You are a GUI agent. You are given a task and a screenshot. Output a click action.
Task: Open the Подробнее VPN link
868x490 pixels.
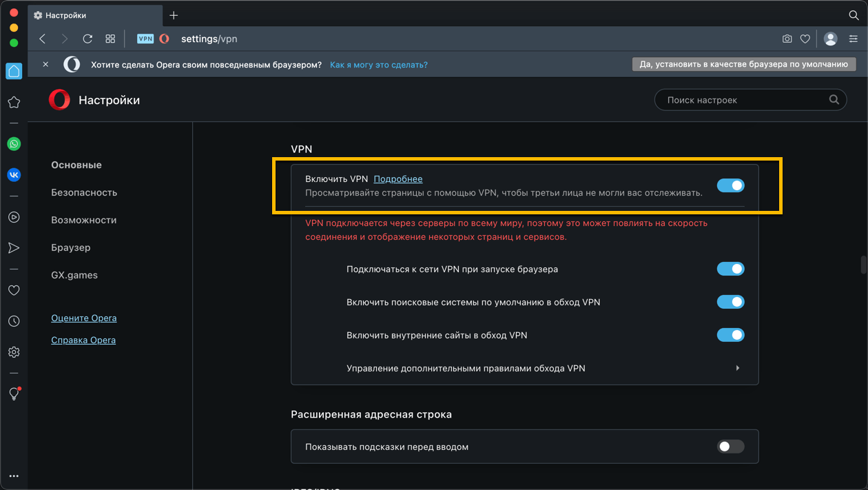click(x=398, y=178)
